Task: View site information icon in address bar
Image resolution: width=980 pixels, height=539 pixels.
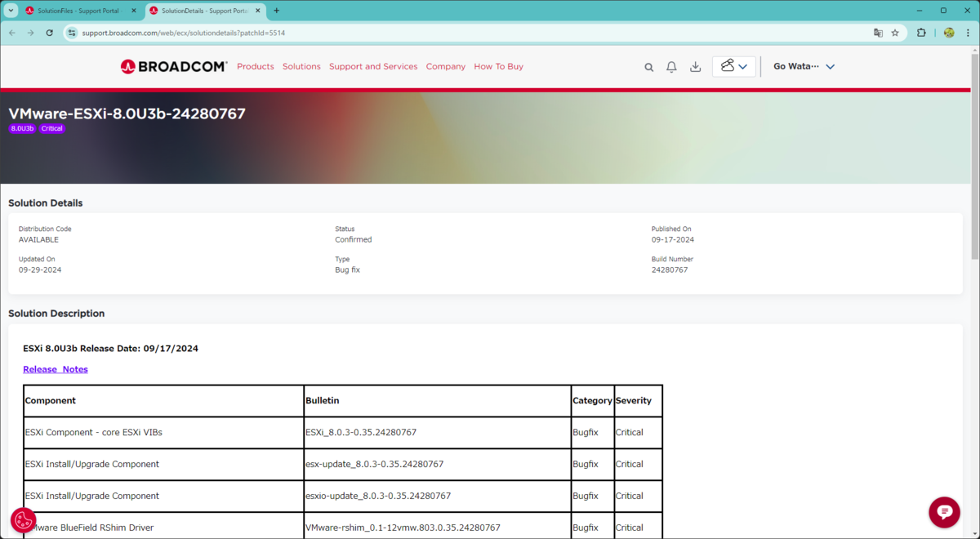Action: pyautogui.click(x=72, y=33)
